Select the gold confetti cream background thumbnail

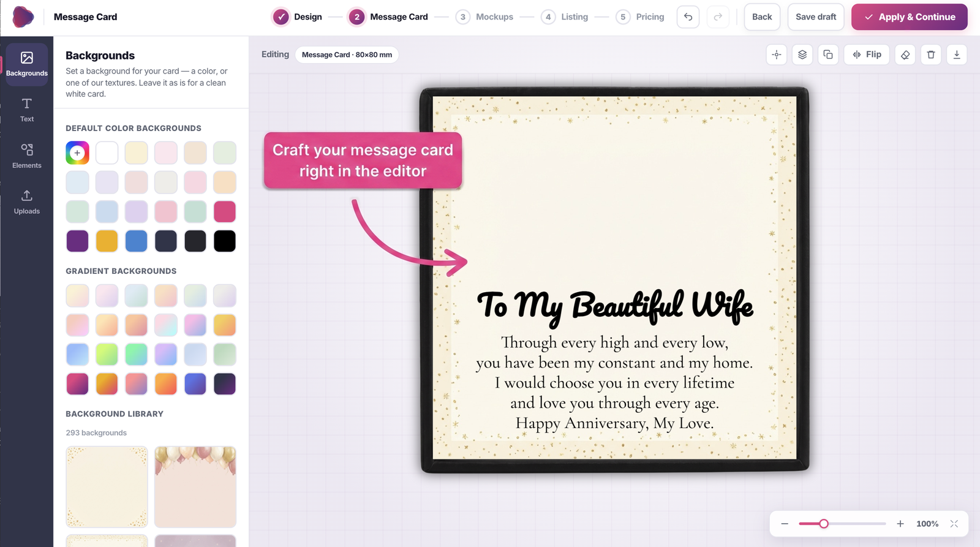[107, 487]
